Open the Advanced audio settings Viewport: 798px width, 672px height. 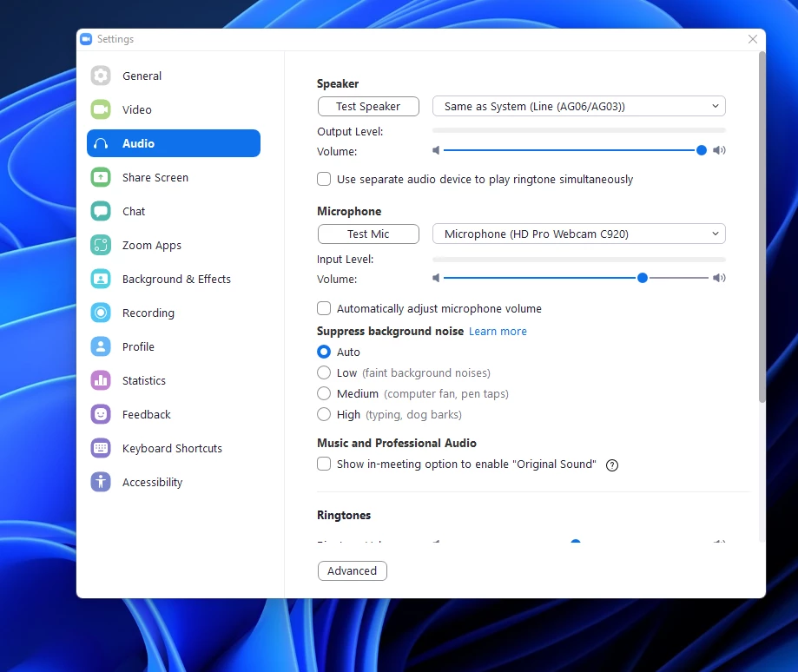click(x=353, y=570)
